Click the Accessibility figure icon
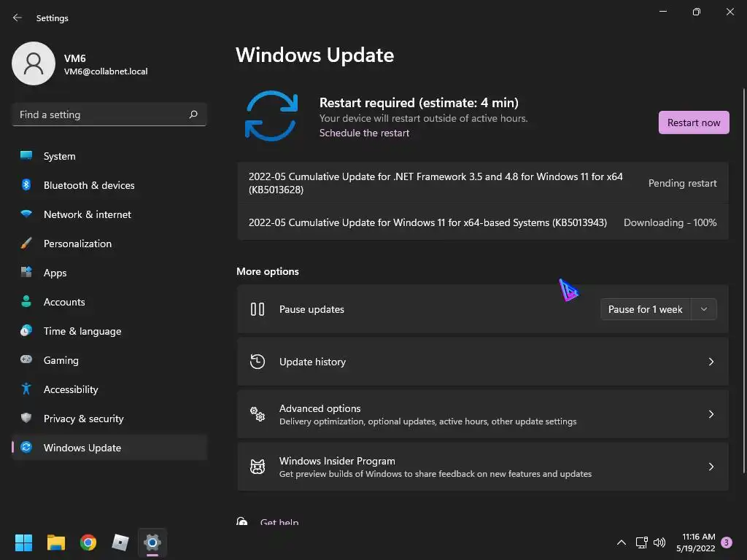Viewport: 747px width, 560px height. (x=26, y=389)
